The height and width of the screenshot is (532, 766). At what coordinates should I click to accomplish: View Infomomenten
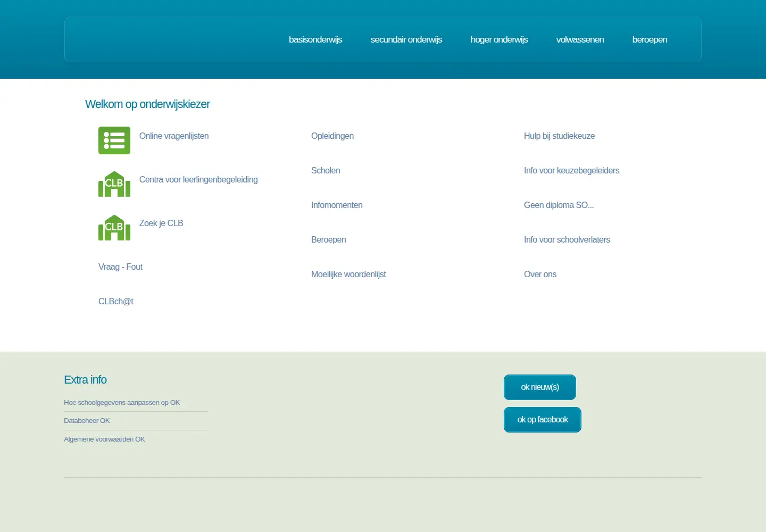tap(337, 205)
